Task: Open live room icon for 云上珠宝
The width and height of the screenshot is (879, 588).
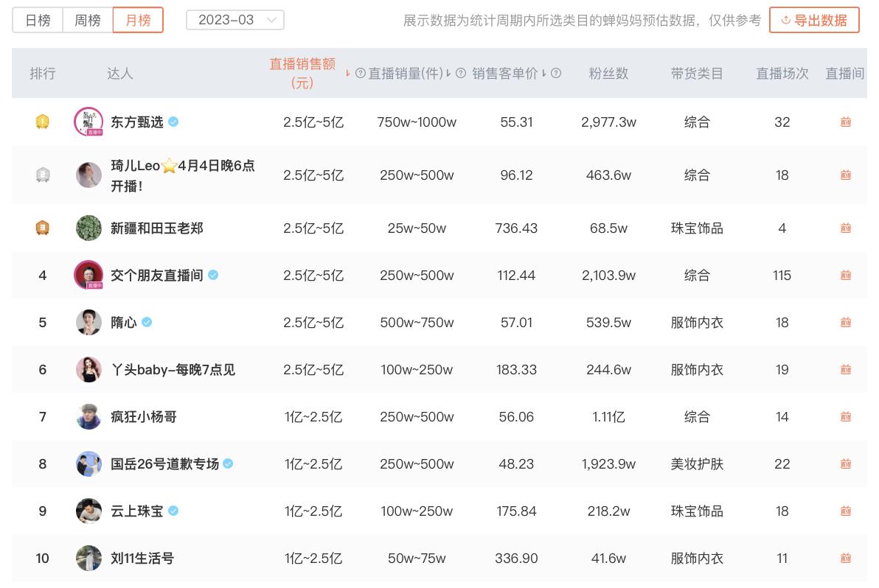Action: (x=846, y=511)
